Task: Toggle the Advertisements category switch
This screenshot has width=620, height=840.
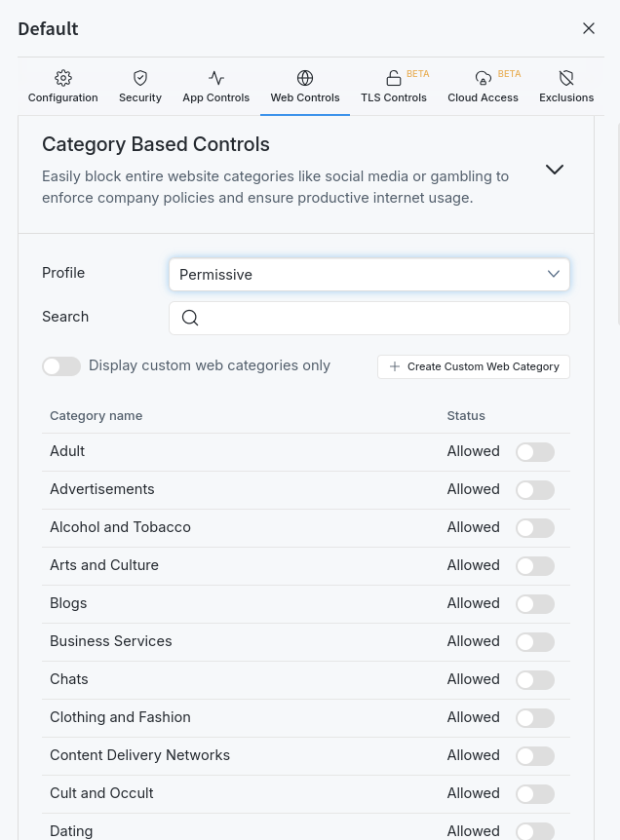Action: 535,490
